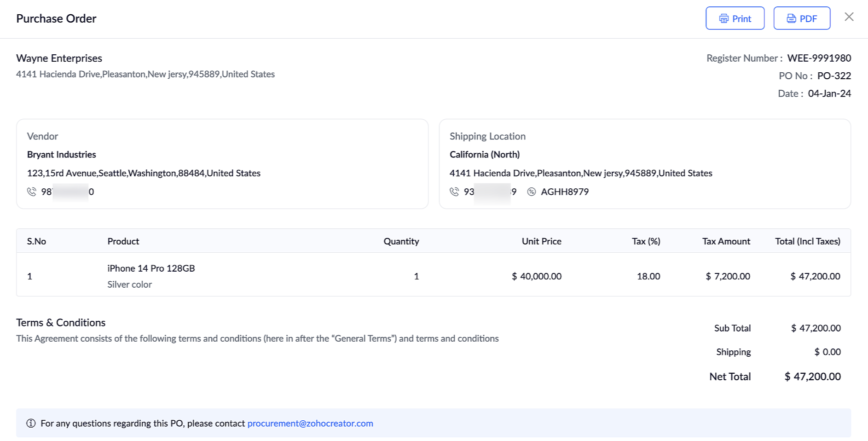Click the Tax Amount column header
Viewport: 868px width, 441px height.
726,241
